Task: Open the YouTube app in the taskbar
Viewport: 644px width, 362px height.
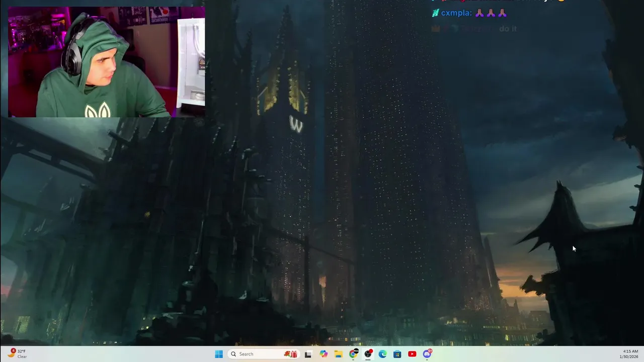Action: (x=412, y=354)
